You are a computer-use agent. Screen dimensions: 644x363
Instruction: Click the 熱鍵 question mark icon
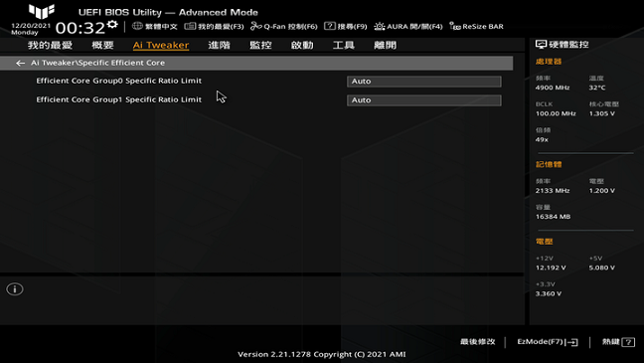pyautogui.click(x=628, y=342)
